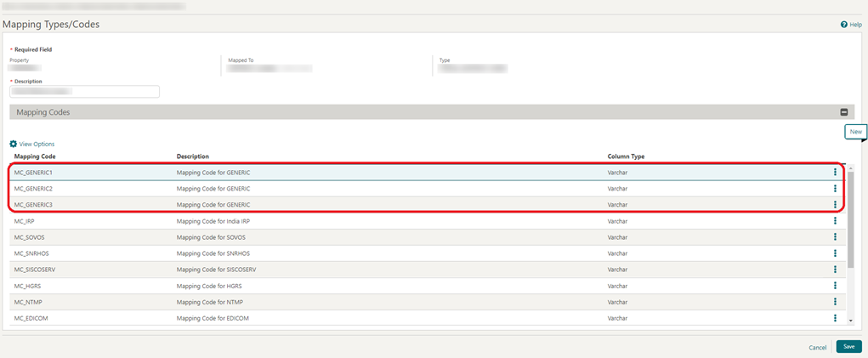This screenshot has width=868, height=358.
Task: Open the Help page
Action: pyautogui.click(x=851, y=25)
